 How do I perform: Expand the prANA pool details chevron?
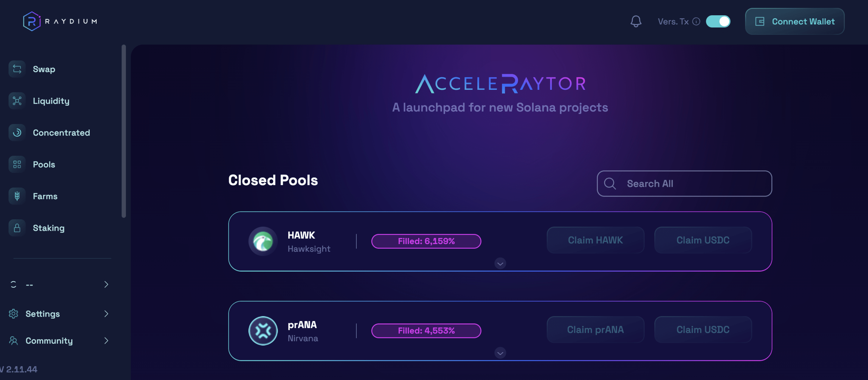500,353
